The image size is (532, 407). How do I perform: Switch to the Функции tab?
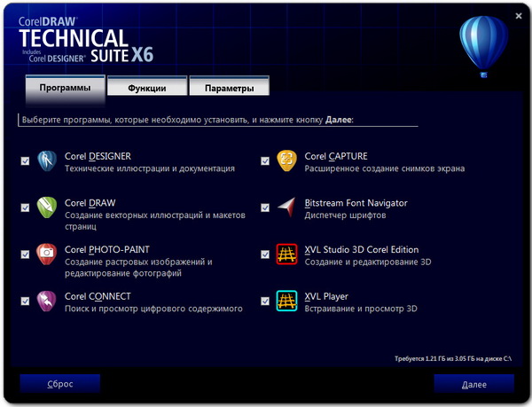coord(148,89)
